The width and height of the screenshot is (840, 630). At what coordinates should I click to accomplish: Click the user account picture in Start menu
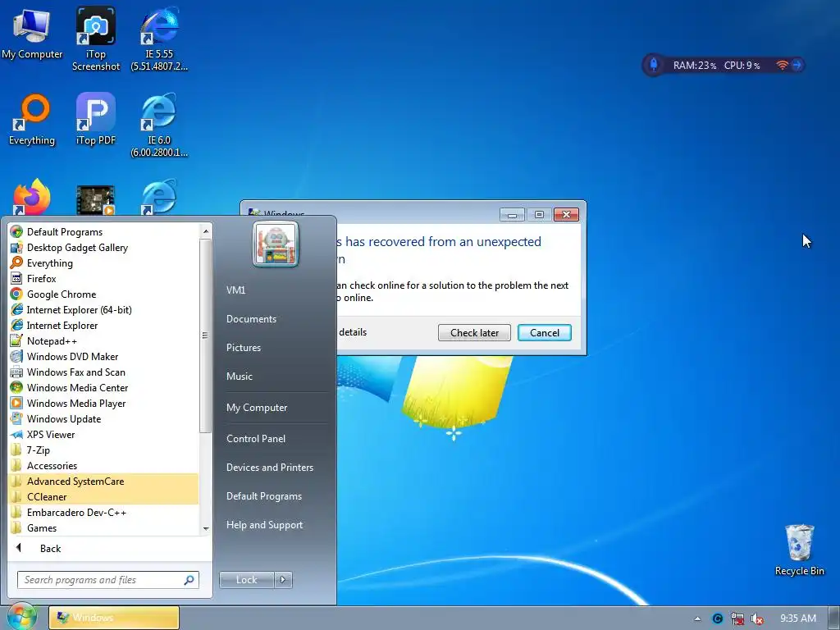(276, 244)
